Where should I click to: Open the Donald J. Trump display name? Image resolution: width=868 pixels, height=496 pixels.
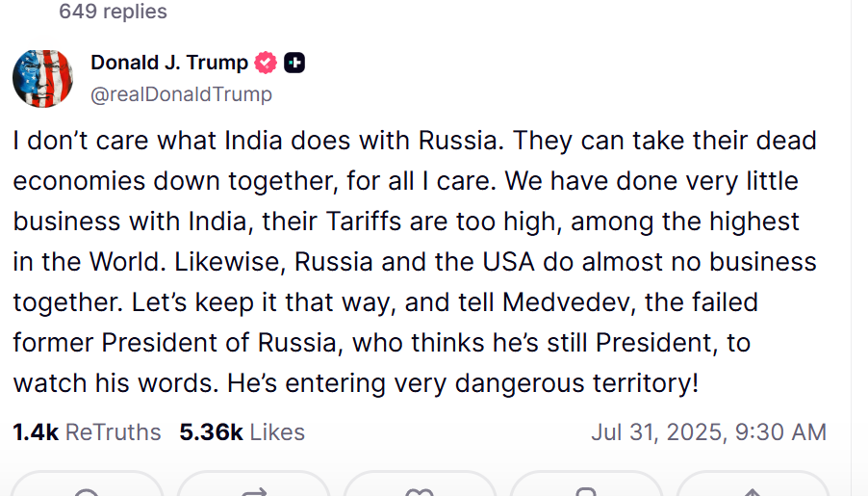(169, 63)
